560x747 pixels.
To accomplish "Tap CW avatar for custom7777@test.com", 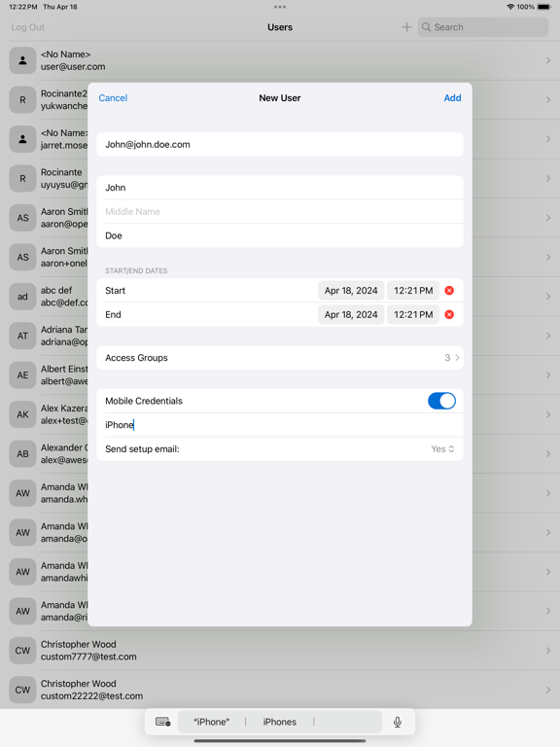I will click(x=22, y=651).
